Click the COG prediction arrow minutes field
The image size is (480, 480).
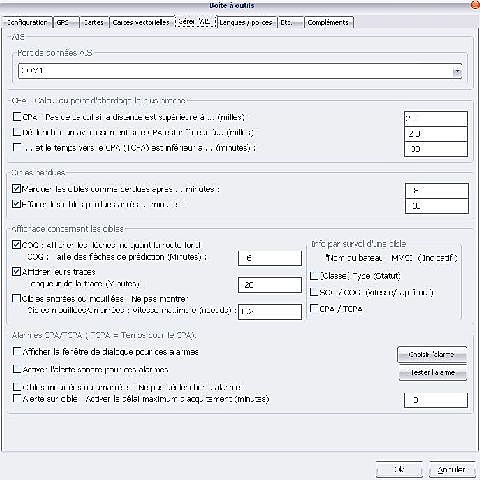[x=270, y=258]
